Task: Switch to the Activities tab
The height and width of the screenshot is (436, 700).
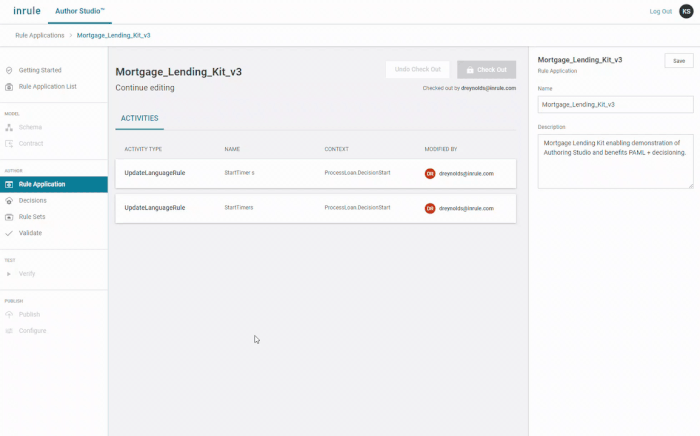Action: pos(139,118)
